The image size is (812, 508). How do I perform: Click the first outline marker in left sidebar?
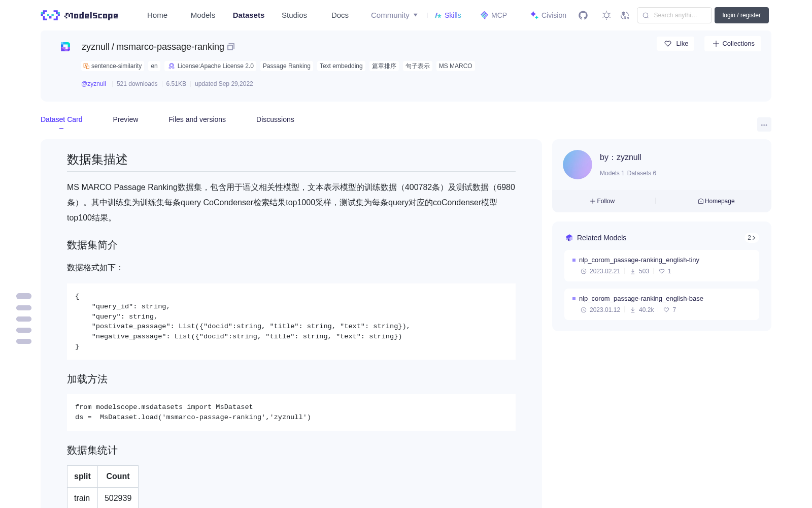click(24, 296)
